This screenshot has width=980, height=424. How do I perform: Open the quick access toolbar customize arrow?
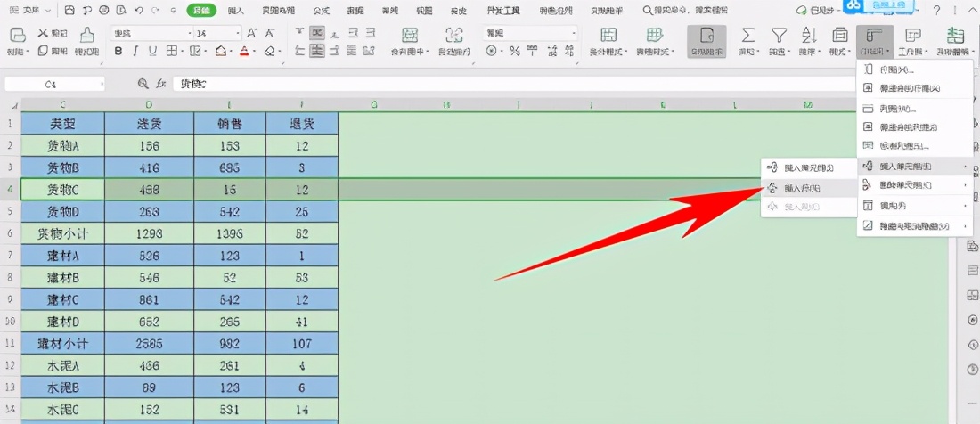pos(173,11)
